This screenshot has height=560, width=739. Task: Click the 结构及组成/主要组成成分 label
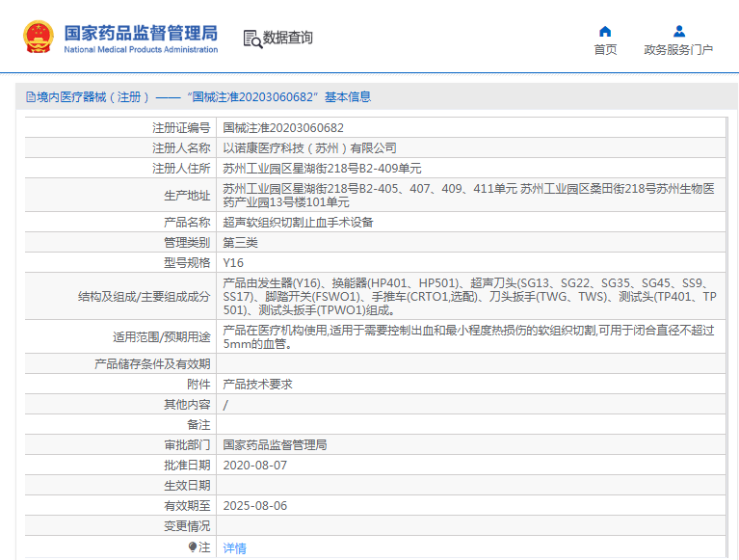[145, 297]
